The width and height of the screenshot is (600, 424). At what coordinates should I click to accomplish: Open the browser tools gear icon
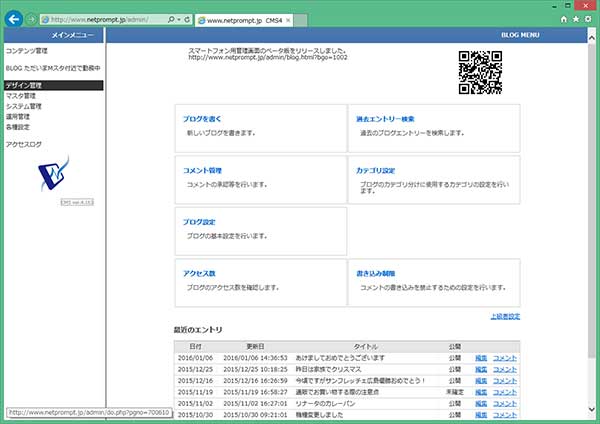coord(589,19)
